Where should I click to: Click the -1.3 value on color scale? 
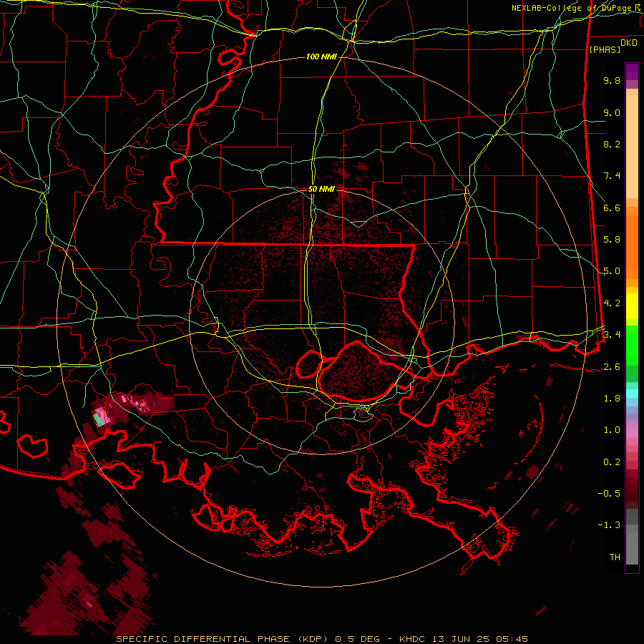tap(609, 525)
